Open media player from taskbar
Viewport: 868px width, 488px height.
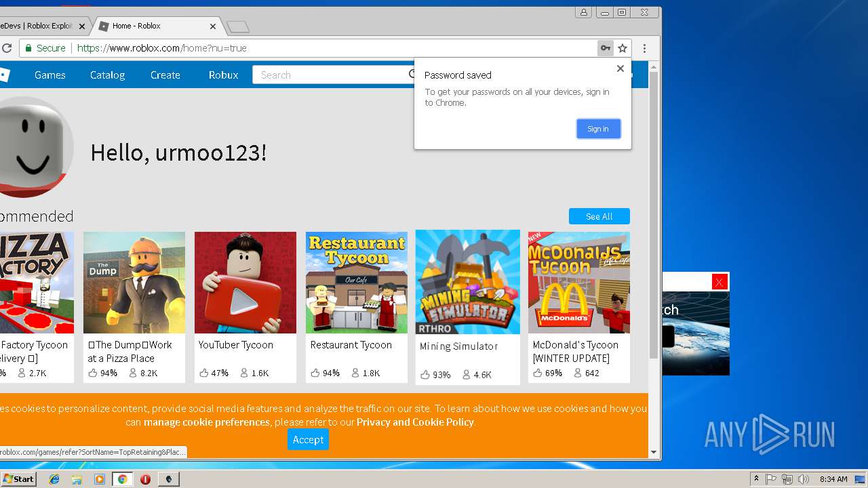pyautogui.click(x=100, y=479)
